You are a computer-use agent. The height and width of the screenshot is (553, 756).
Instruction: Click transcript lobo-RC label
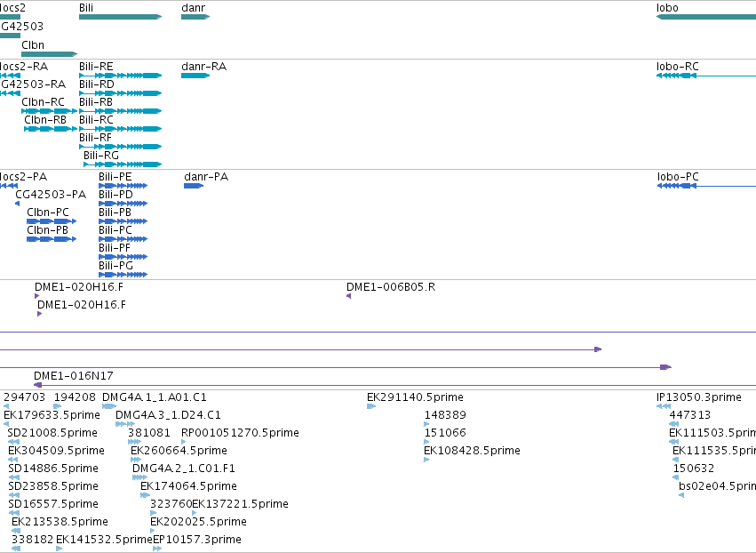click(x=678, y=67)
